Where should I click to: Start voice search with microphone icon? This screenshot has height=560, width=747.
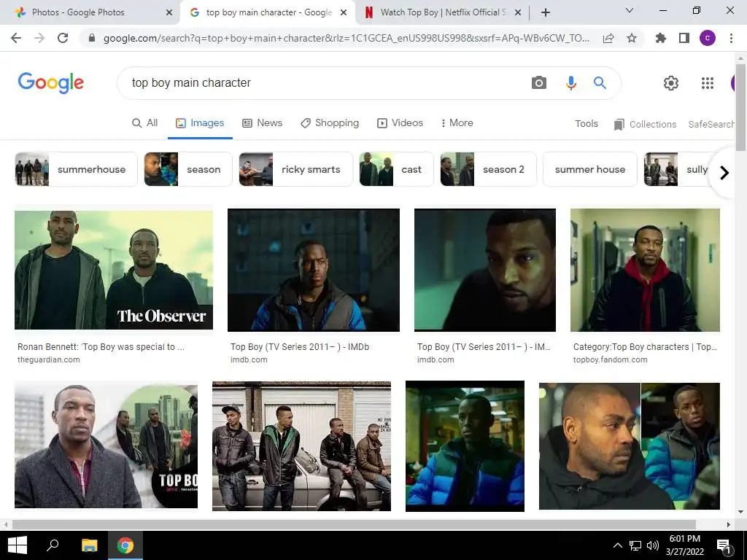pyautogui.click(x=570, y=83)
